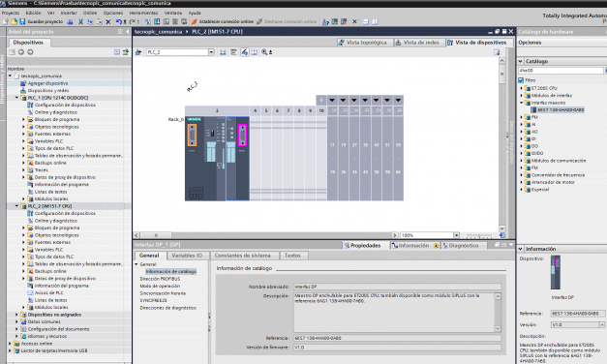
Task: Adjust the zoom slider beside 100% field
Action: point(479,235)
